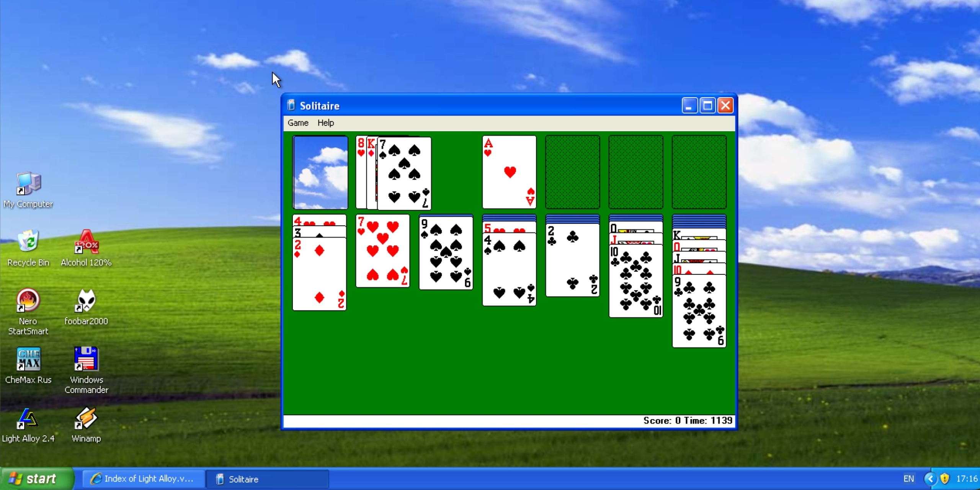The width and height of the screenshot is (980, 490).
Task: Draw cards from the face-down deck
Action: (320, 172)
